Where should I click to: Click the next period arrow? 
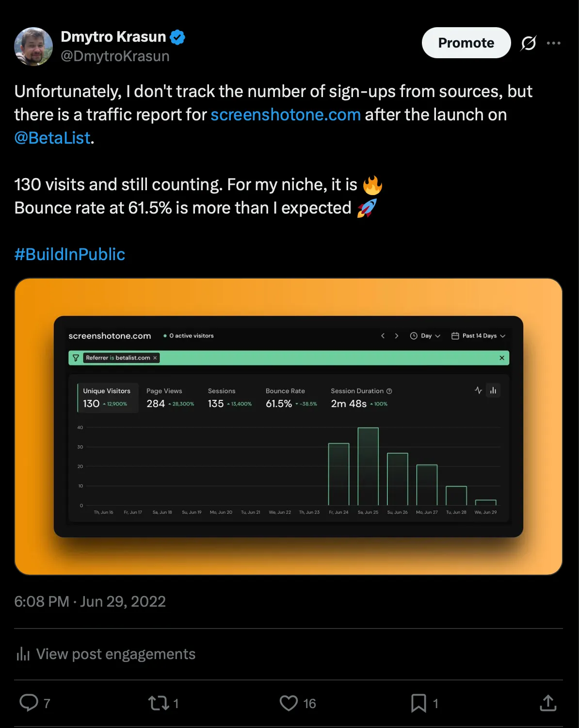[397, 335]
